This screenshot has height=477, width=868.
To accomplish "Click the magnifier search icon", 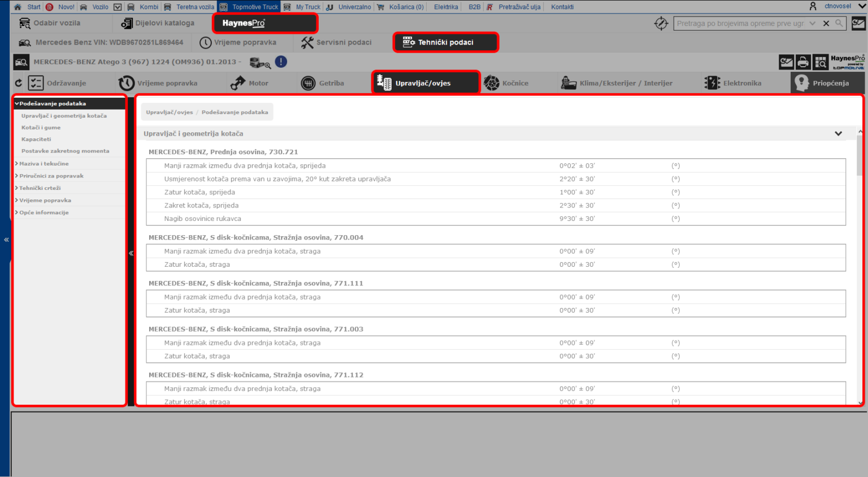I will [839, 23].
